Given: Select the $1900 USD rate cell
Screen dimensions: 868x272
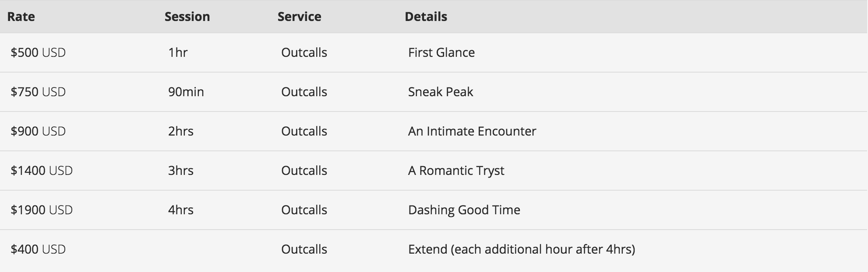Looking at the screenshot, I should pyautogui.click(x=42, y=210).
